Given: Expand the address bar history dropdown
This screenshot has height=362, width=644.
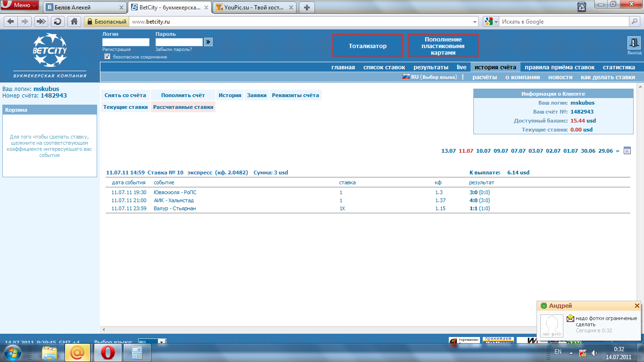Looking at the screenshot, I should (475, 22).
